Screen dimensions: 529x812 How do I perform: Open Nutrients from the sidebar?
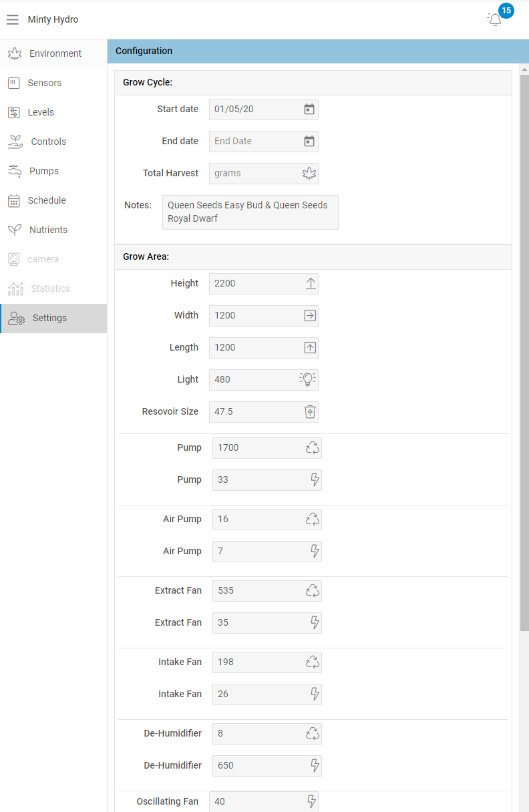coord(48,230)
